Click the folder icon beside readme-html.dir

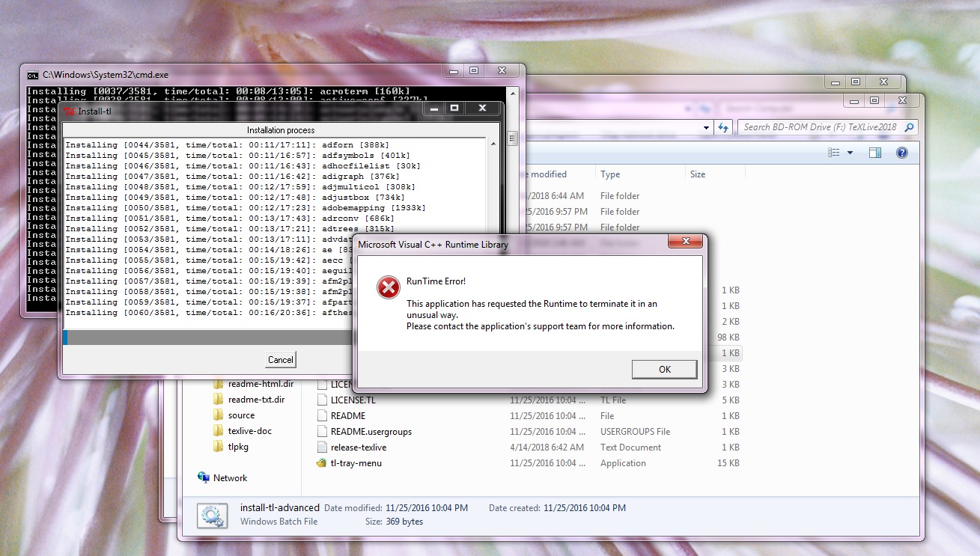click(x=218, y=384)
